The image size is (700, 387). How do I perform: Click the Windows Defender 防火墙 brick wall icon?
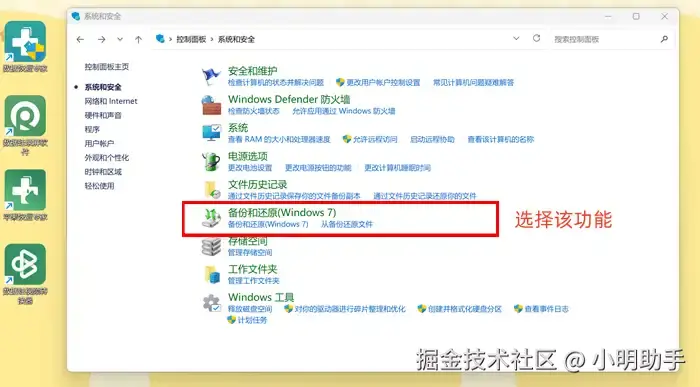211,105
